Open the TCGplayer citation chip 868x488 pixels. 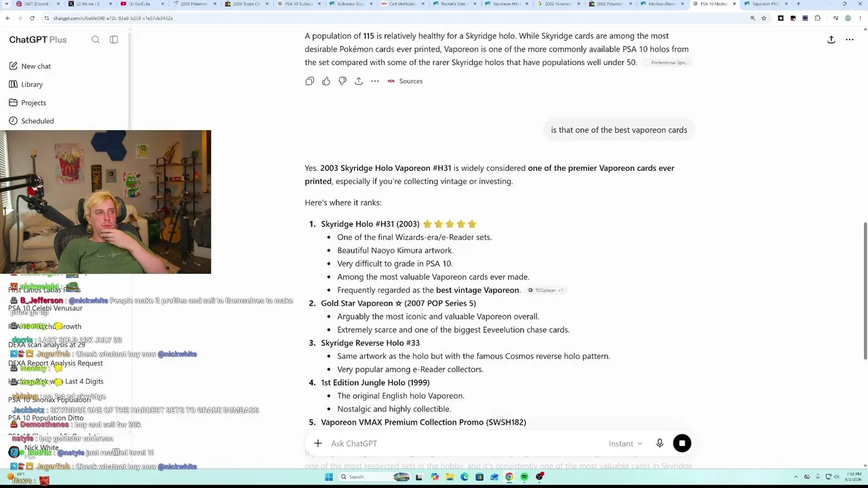545,291
